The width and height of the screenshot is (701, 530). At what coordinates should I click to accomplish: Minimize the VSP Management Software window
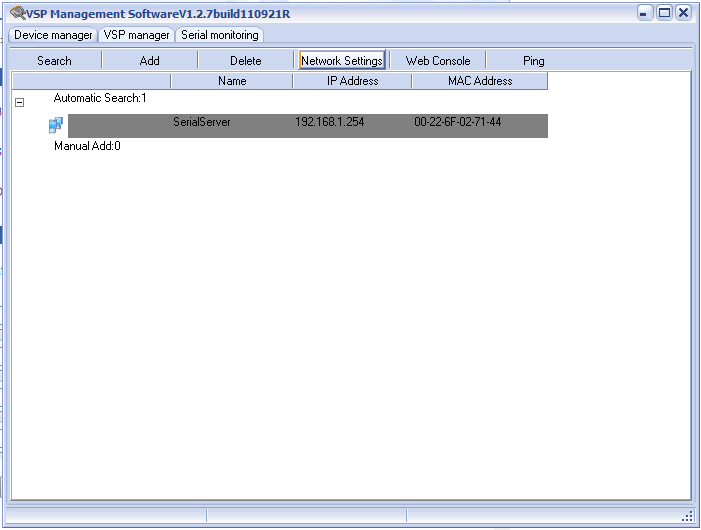pos(645,13)
